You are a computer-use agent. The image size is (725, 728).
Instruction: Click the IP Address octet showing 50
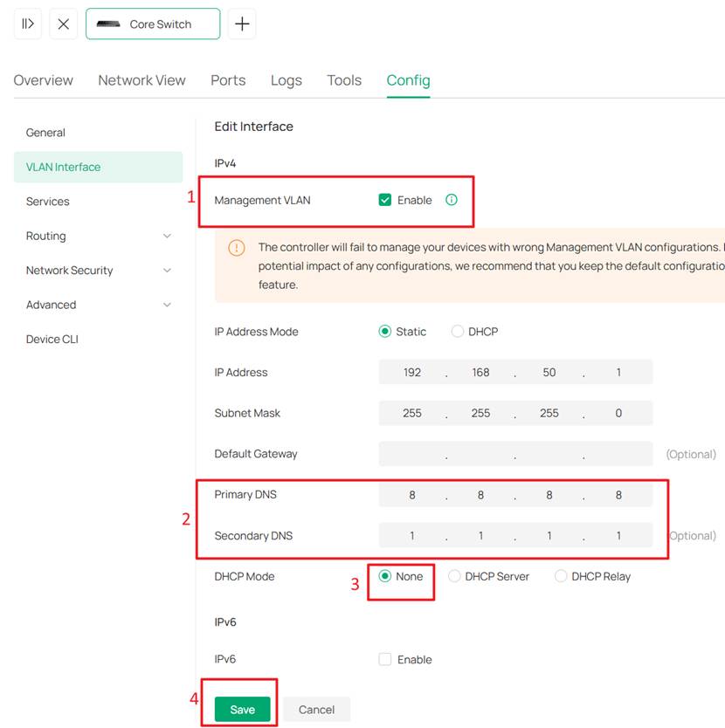point(549,373)
